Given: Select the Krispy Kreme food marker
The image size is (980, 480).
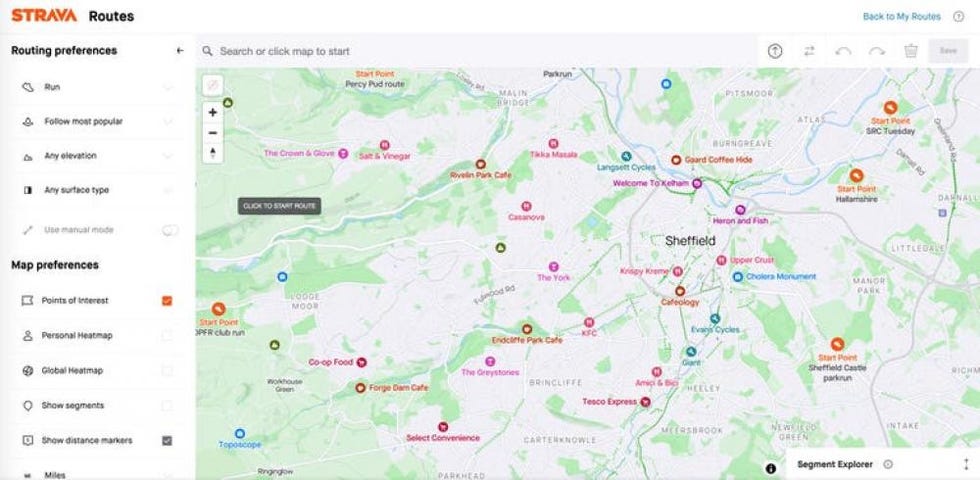Looking at the screenshot, I should [677, 271].
